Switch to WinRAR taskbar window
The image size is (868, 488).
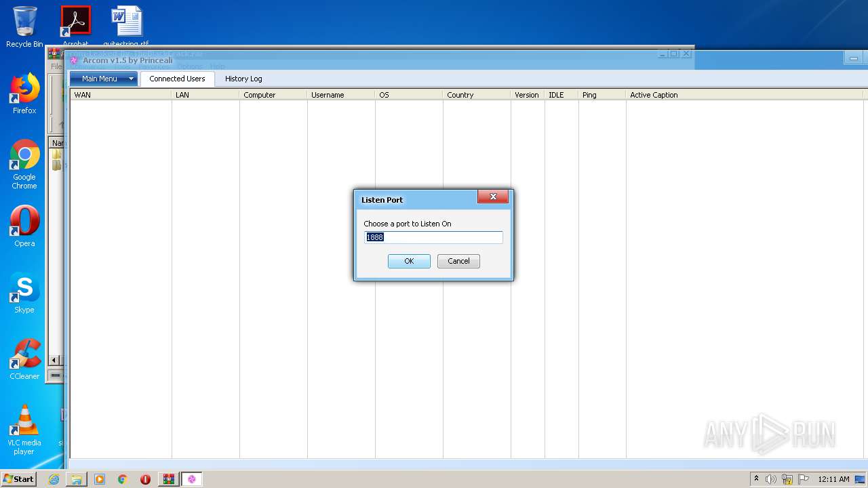tap(169, 479)
